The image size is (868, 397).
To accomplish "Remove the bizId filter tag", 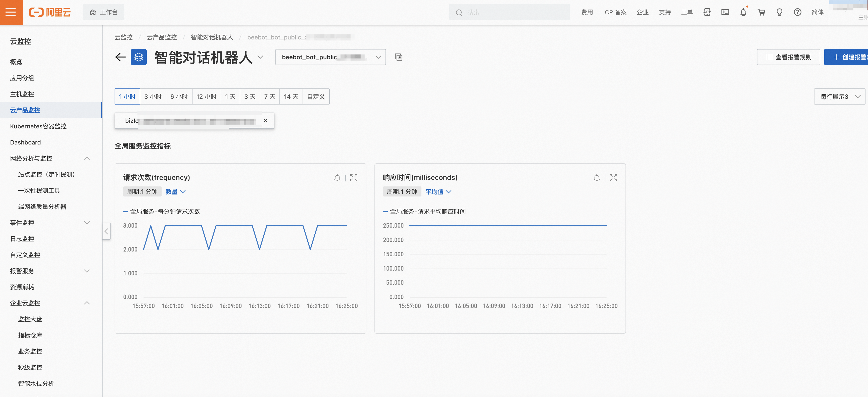I will click(265, 121).
